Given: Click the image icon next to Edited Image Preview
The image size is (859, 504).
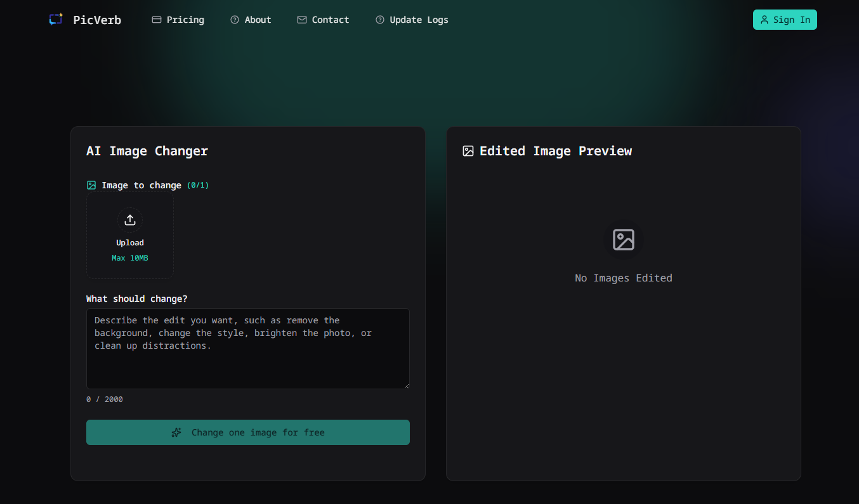Looking at the screenshot, I should click(468, 151).
